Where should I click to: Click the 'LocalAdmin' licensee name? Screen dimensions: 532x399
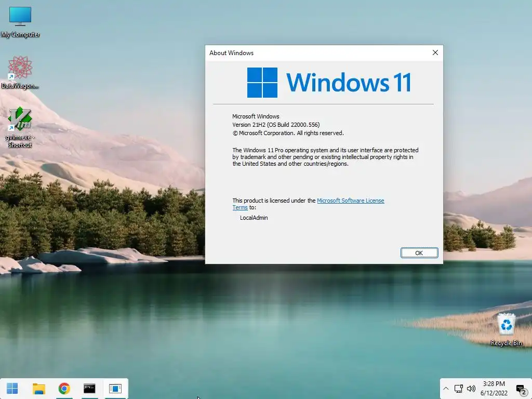pyautogui.click(x=254, y=218)
